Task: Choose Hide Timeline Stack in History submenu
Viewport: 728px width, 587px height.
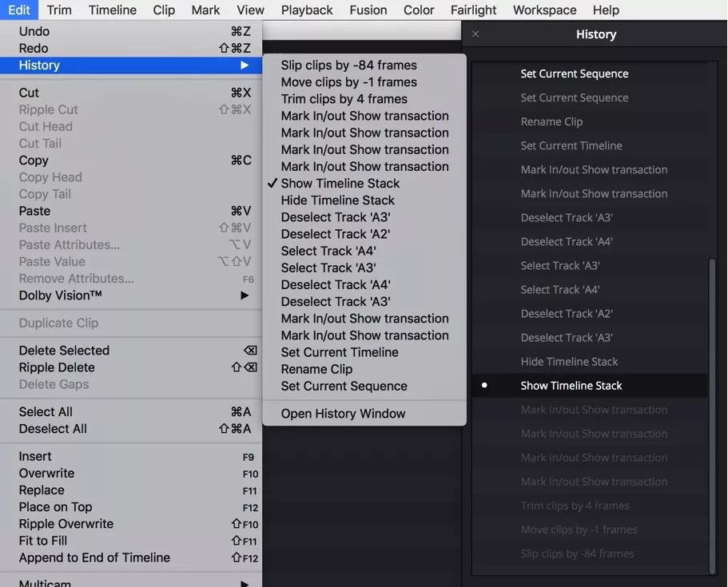Action: [x=364, y=200]
